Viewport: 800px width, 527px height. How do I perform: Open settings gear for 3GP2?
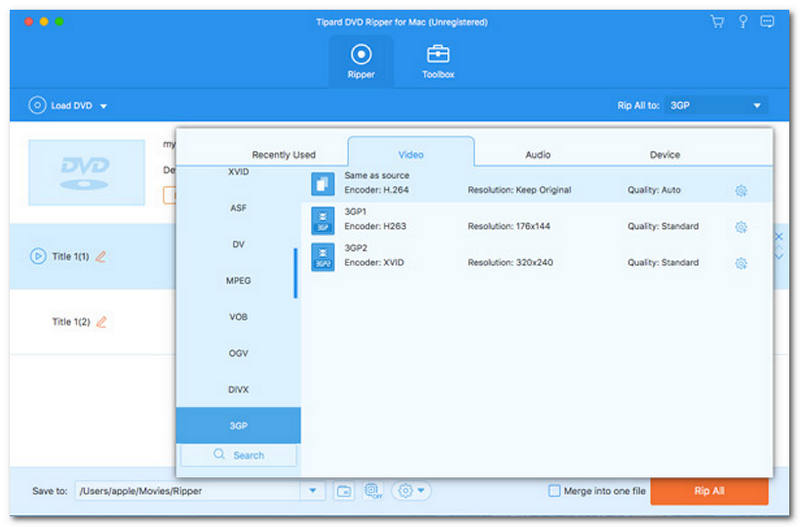pos(741,263)
